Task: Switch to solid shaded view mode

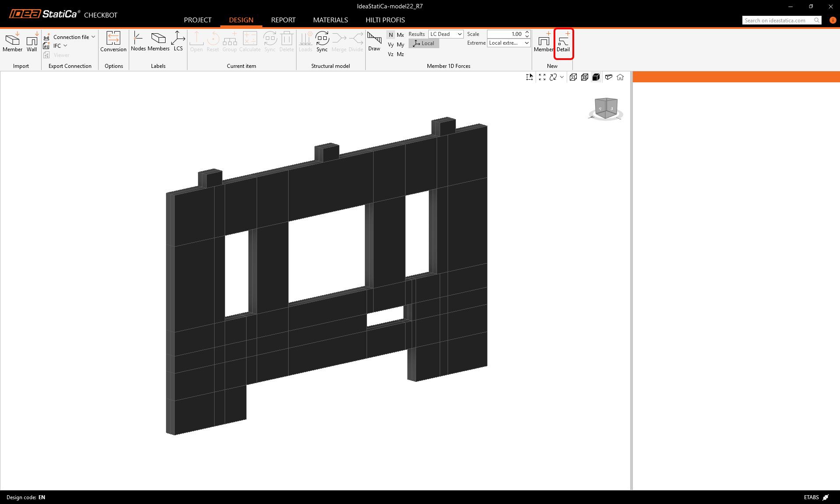Action: pos(596,78)
